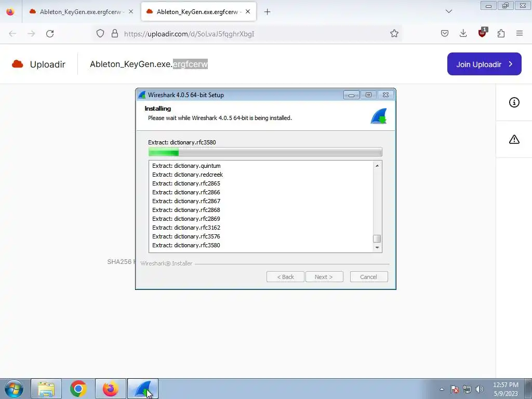Open the volume speaker tray icon

pos(480,389)
